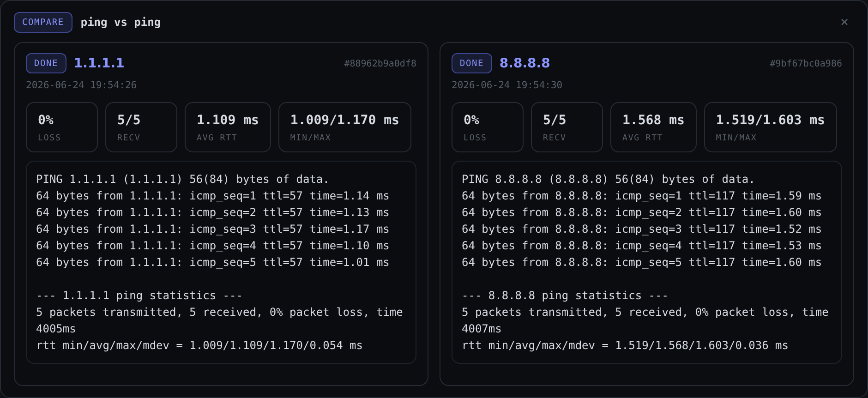
Task: Click timestamp 2026-06-24 19:54:30
Action: (x=507, y=85)
